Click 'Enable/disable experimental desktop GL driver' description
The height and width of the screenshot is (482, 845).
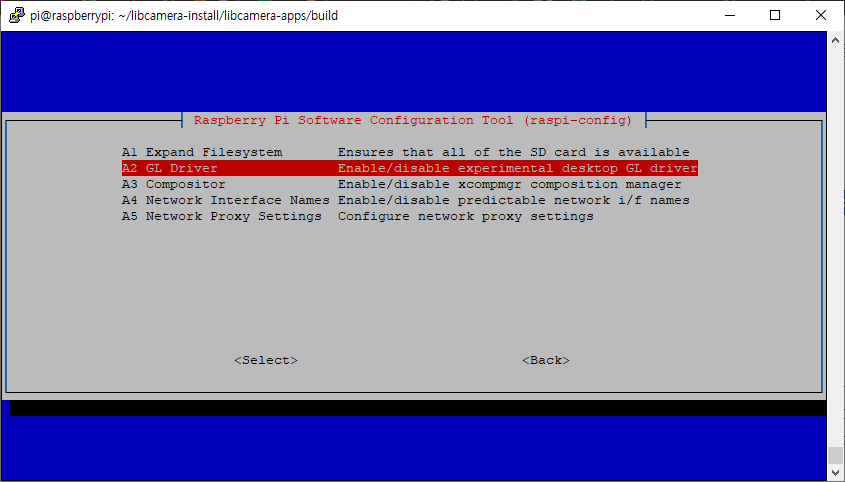point(517,168)
